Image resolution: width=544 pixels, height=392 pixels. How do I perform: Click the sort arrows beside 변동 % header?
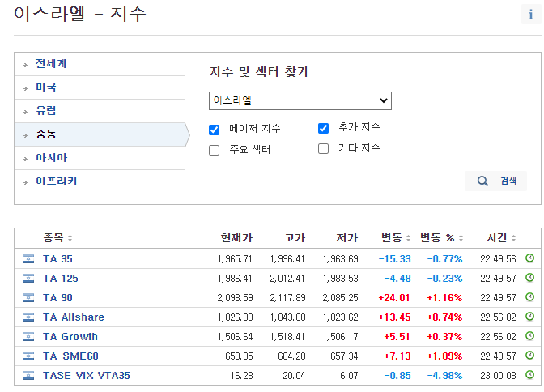461,238
